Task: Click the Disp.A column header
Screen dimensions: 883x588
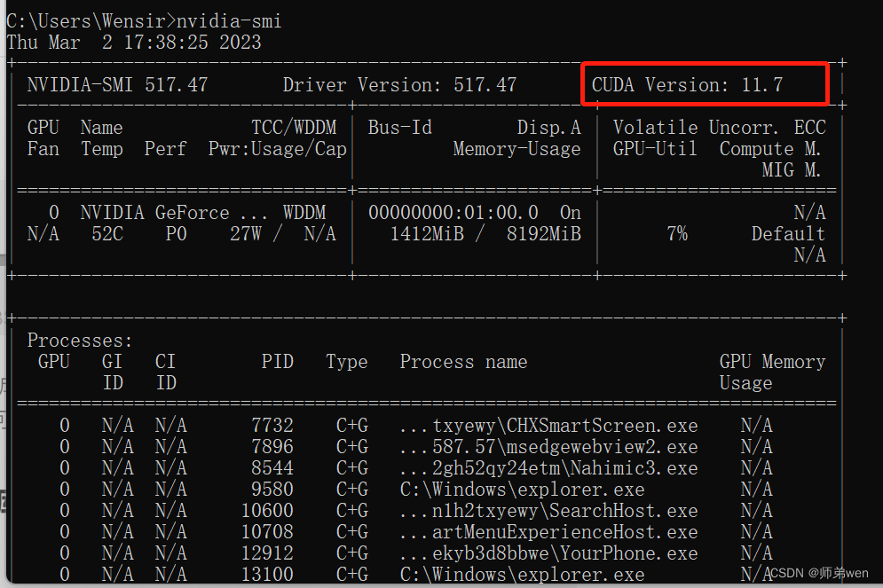Action: [x=549, y=127]
